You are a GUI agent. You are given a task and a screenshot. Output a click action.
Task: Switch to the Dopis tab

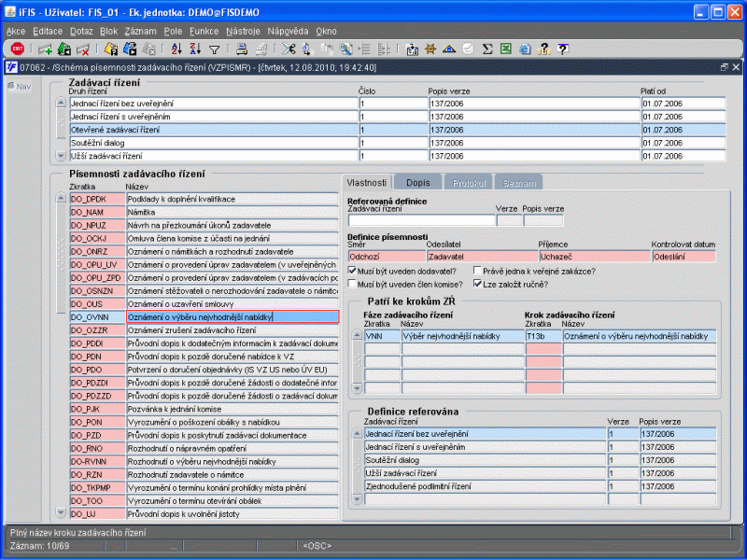(417, 183)
